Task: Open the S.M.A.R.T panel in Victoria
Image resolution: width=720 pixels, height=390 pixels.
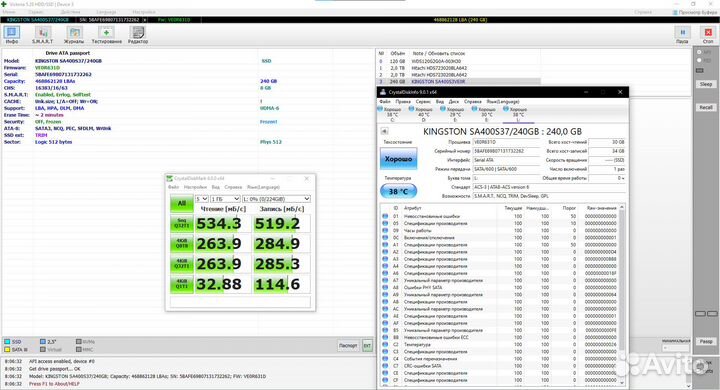Action: coord(42,35)
